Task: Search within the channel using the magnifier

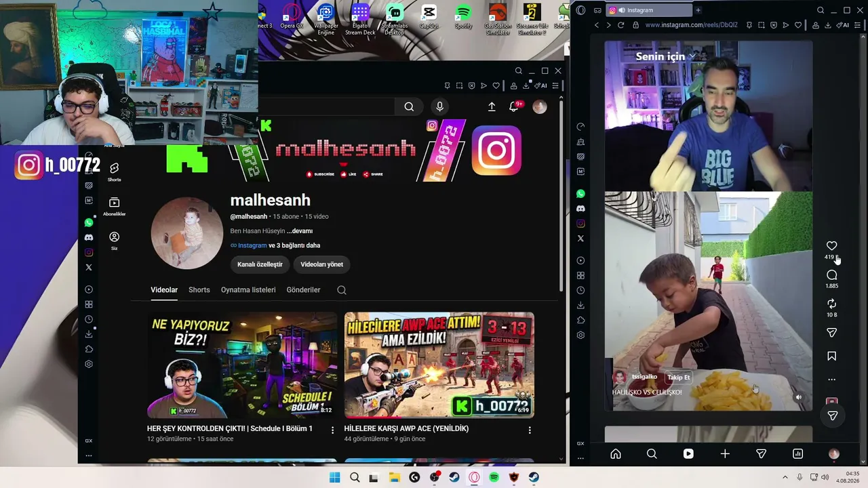Action: [342, 290]
